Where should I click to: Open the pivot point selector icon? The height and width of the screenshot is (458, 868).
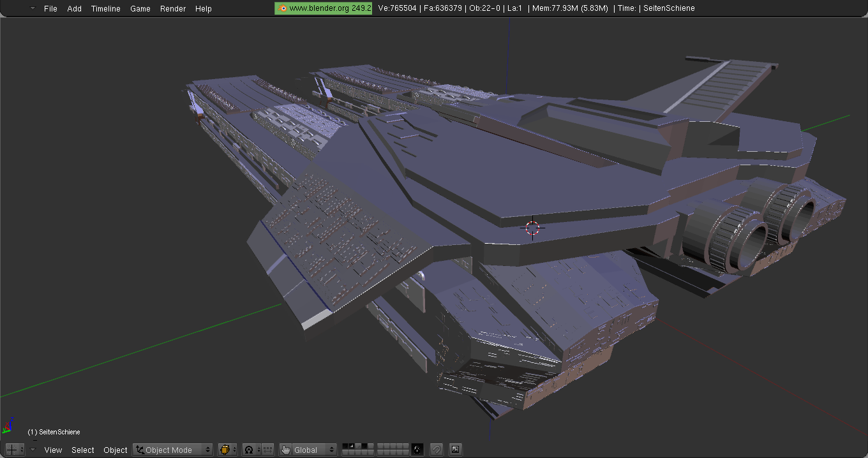coord(250,450)
